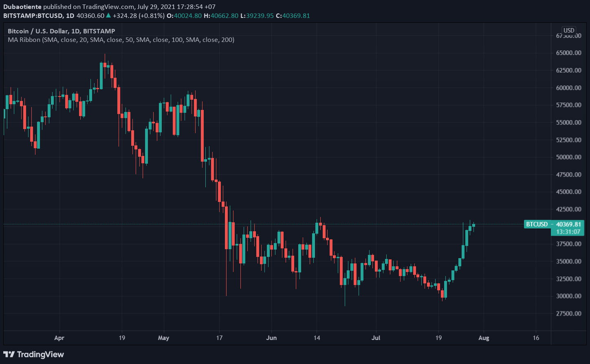
Task: Click the Jun label on time axis
Action: click(271, 338)
